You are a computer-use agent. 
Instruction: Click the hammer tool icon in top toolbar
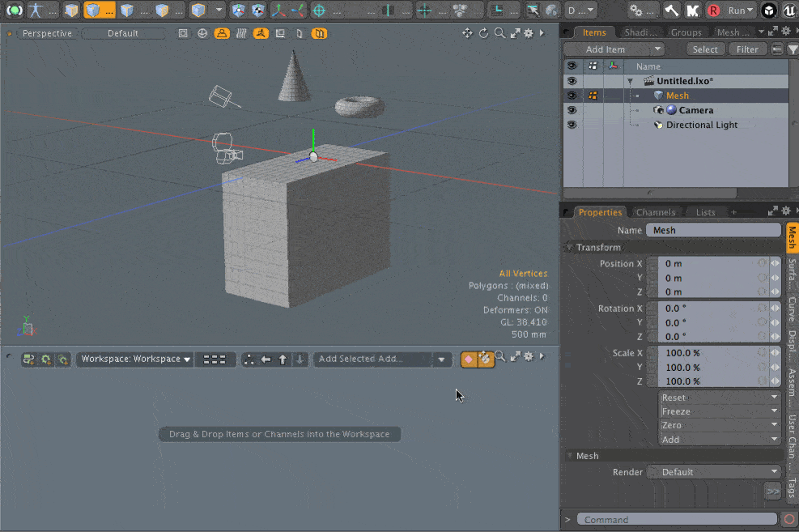click(x=671, y=11)
